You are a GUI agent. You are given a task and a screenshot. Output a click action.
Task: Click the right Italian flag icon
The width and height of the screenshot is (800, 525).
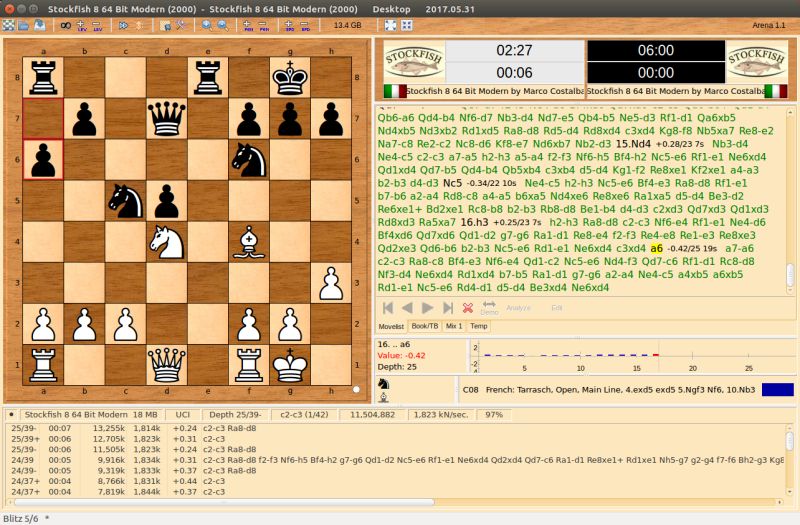tap(776, 91)
